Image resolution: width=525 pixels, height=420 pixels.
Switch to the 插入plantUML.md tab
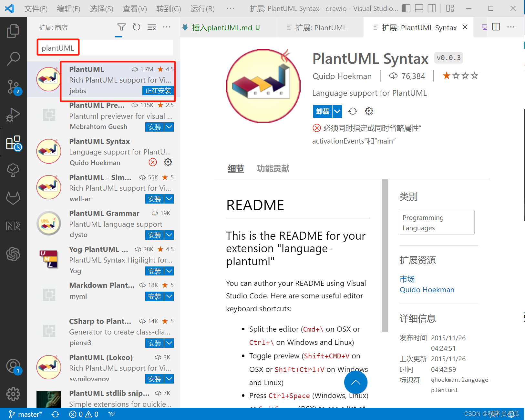[226, 28]
